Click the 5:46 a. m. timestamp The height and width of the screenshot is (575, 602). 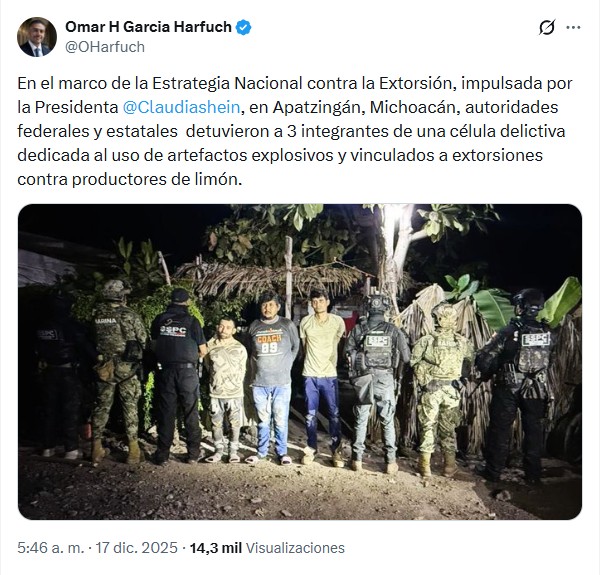click(45, 548)
